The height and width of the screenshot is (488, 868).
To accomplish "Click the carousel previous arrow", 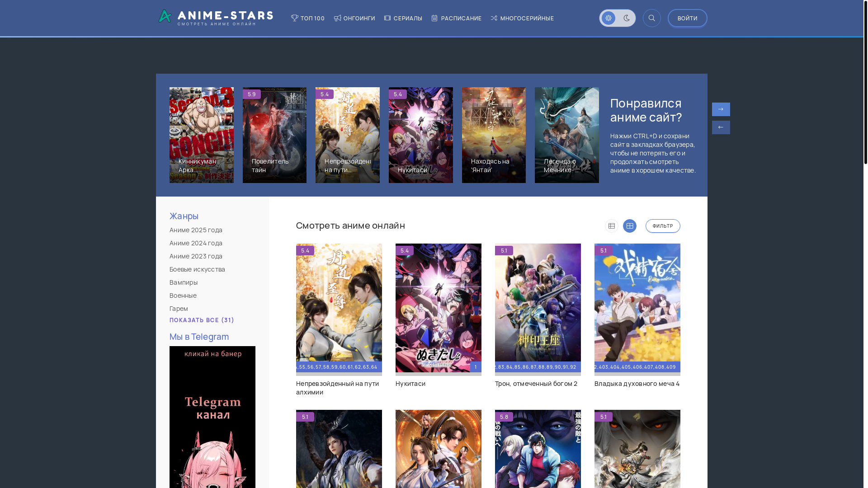I will (x=721, y=127).
